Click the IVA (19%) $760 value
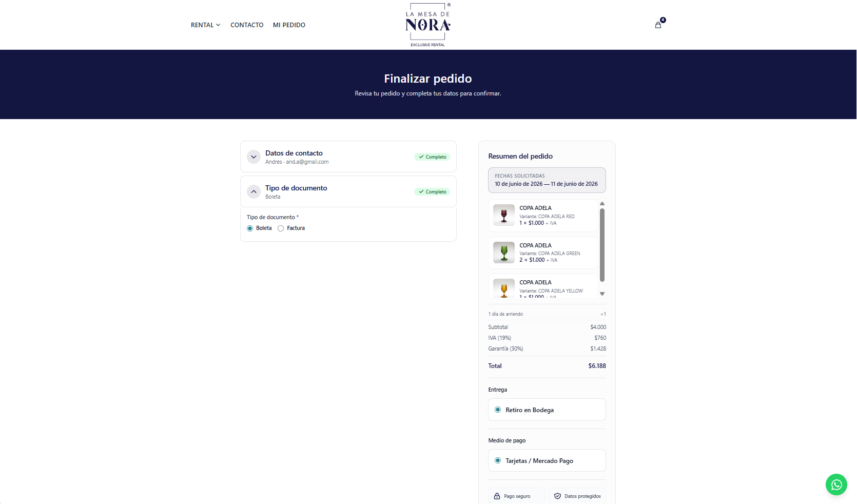This screenshot has width=857, height=504. click(x=600, y=338)
